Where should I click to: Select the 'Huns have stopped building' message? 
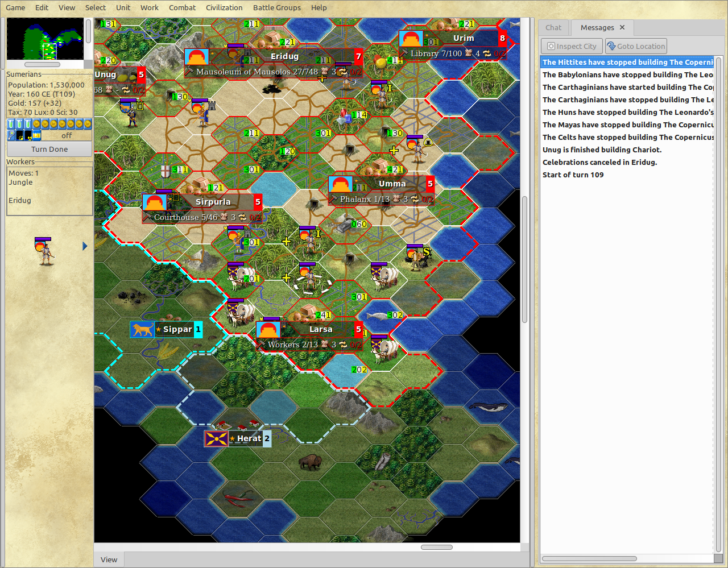point(627,112)
